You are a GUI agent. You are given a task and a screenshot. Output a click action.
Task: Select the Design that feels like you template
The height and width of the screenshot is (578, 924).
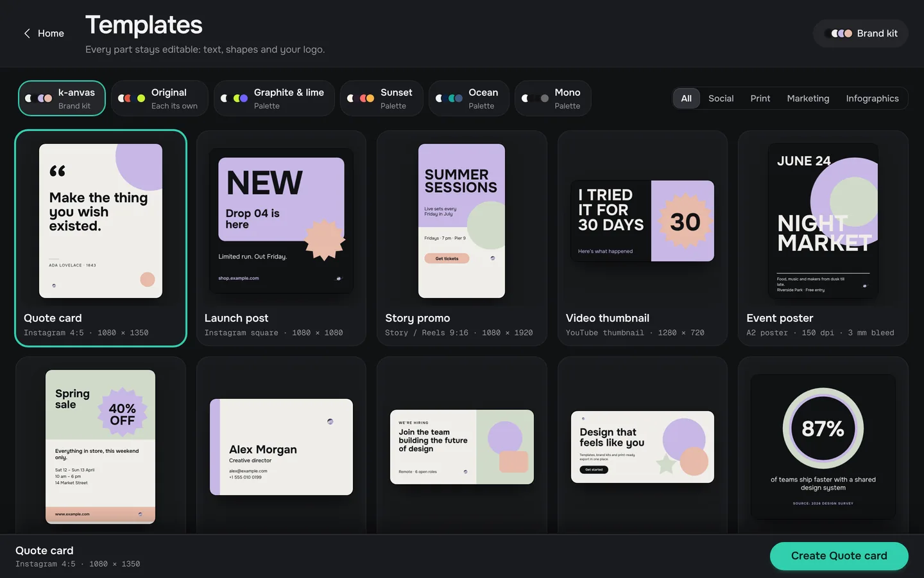pyautogui.click(x=642, y=446)
